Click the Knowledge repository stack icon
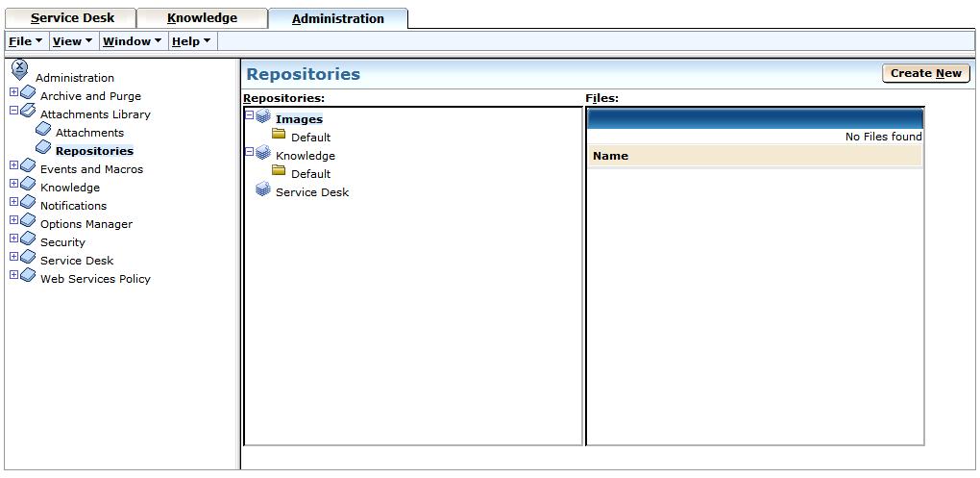The image size is (980, 478). coord(262,154)
